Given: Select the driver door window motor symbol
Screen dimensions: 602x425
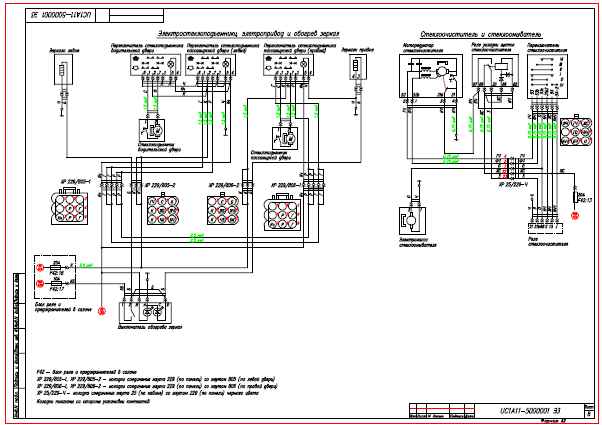Looking at the screenshot, I should click(152, 131).
